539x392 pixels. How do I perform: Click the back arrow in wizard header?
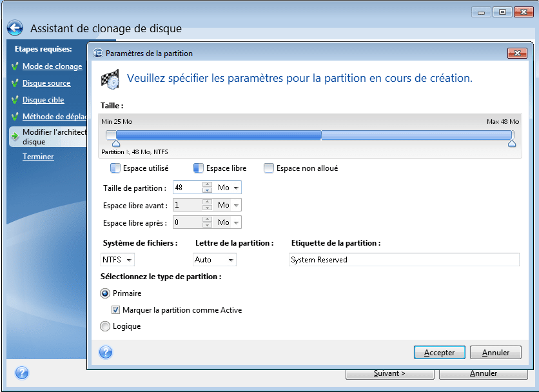15,28
